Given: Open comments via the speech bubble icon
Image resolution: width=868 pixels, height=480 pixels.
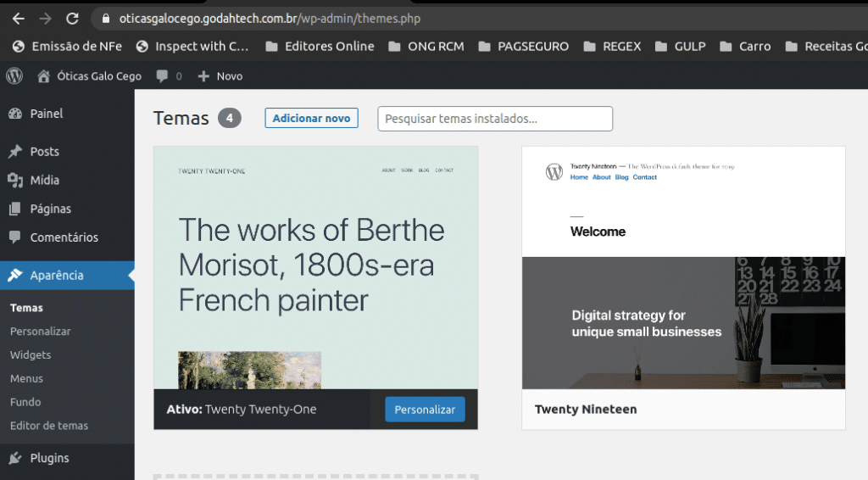Looking at the screenshot, I should (x=162, y=75).
